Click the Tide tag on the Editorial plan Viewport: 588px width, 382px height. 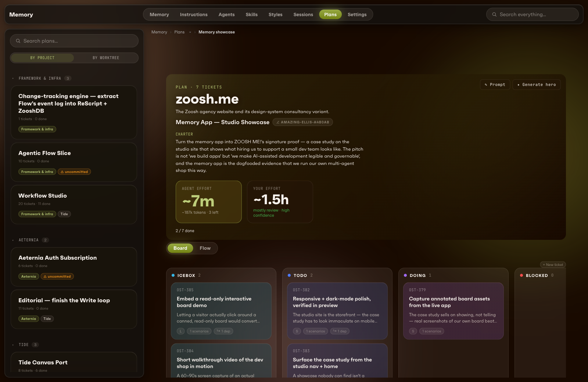coord(47,319)
